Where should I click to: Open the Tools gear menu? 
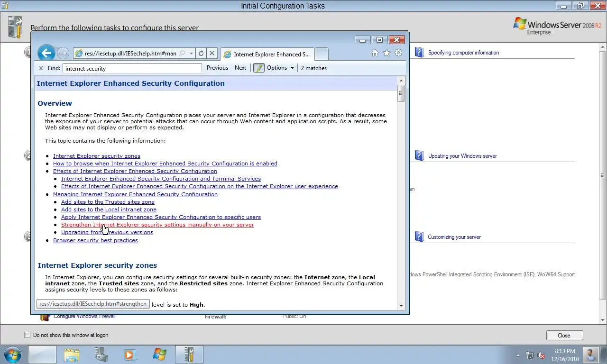(x=398, y=53)
